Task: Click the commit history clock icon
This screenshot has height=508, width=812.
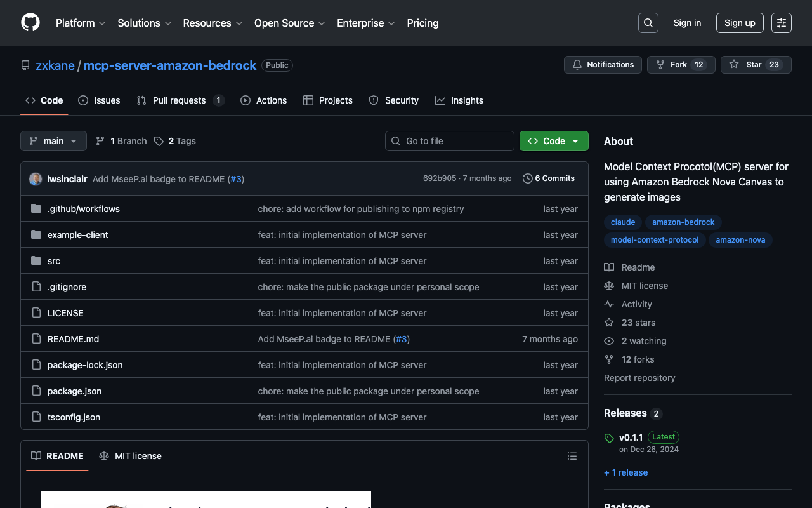Action: tap(527, 178)
